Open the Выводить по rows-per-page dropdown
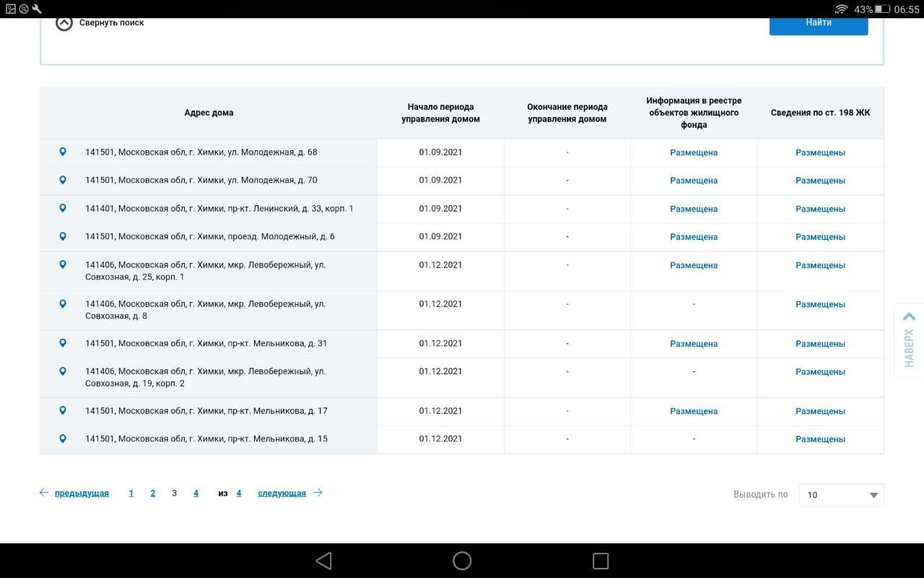This screenshot has height=578, width=924. (x=841, y=495)
